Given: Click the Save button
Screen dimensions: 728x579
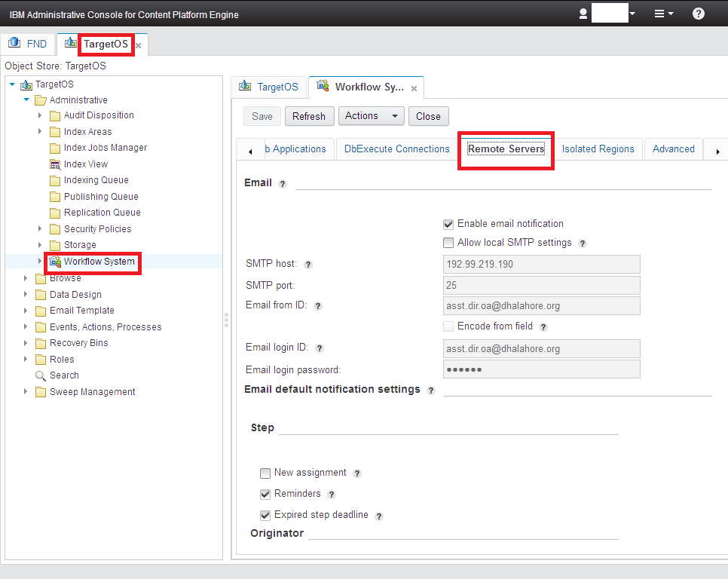Looking at the screenshot, I should 262,116.
